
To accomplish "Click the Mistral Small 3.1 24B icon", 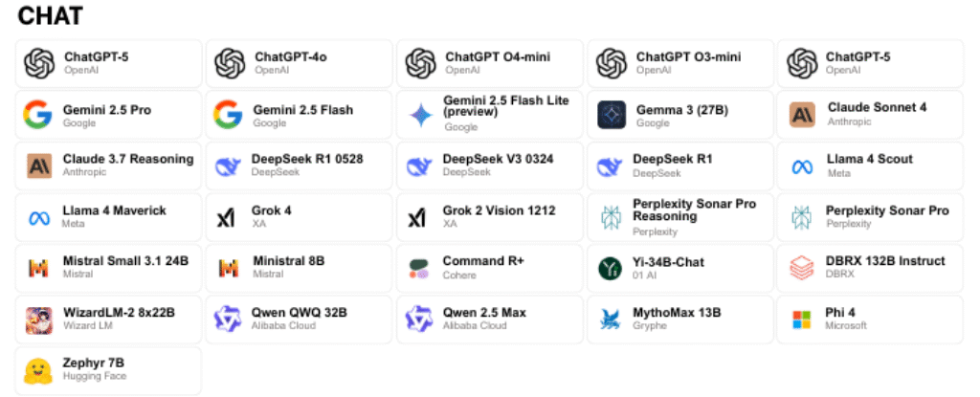I will 38,268.
